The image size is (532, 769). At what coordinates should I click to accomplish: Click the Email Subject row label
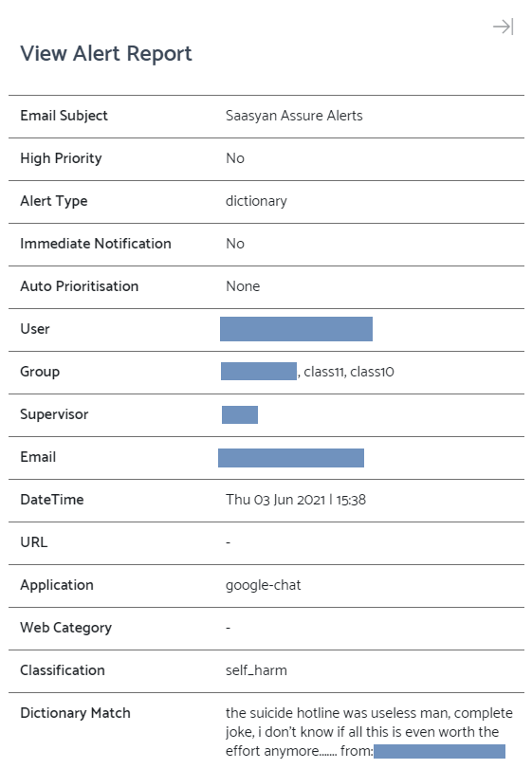[x=64, y=116]
